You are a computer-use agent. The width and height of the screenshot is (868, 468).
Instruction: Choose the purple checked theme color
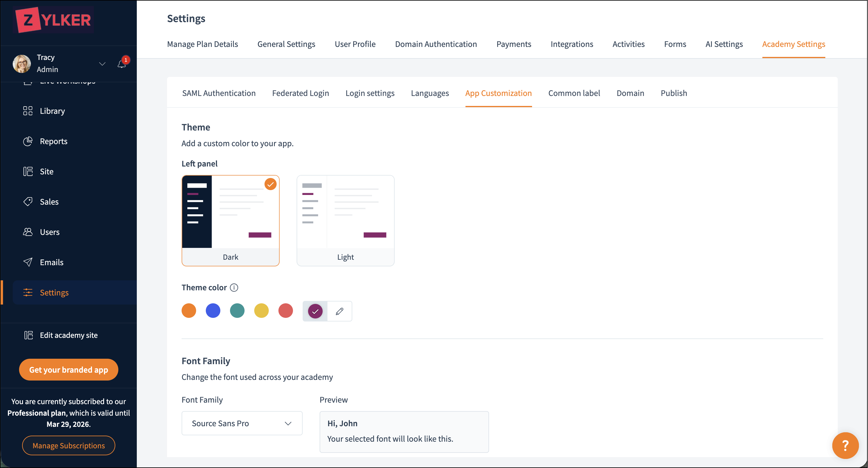click(315, 311)
